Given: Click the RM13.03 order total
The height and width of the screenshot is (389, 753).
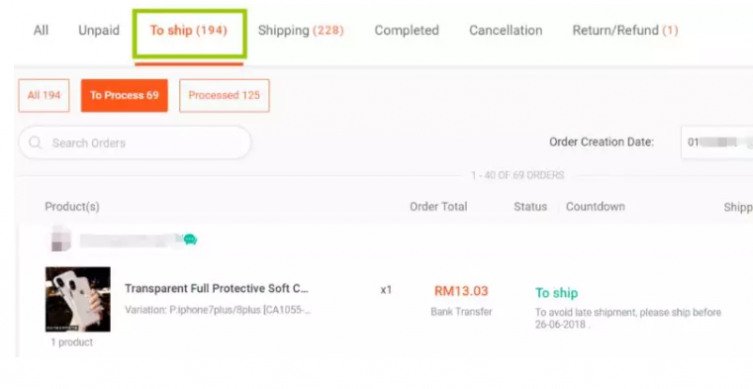Looking at the screenshot, I should click(x=461, y=291).
